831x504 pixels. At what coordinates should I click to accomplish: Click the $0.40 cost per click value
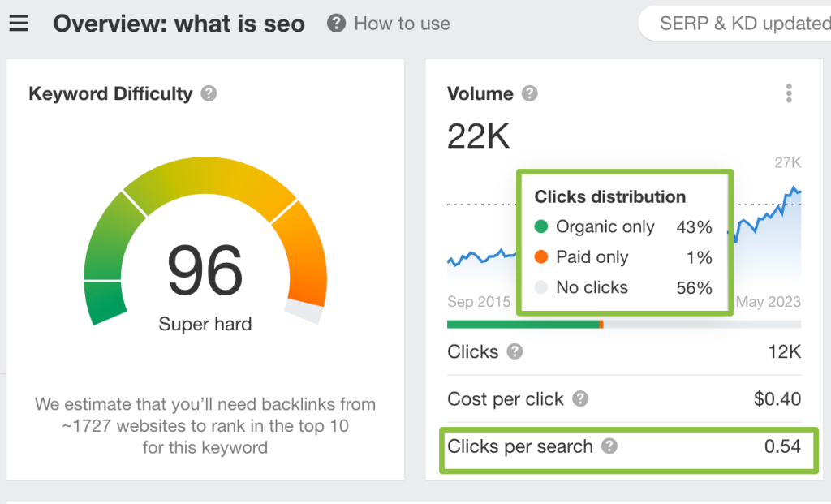777,399
